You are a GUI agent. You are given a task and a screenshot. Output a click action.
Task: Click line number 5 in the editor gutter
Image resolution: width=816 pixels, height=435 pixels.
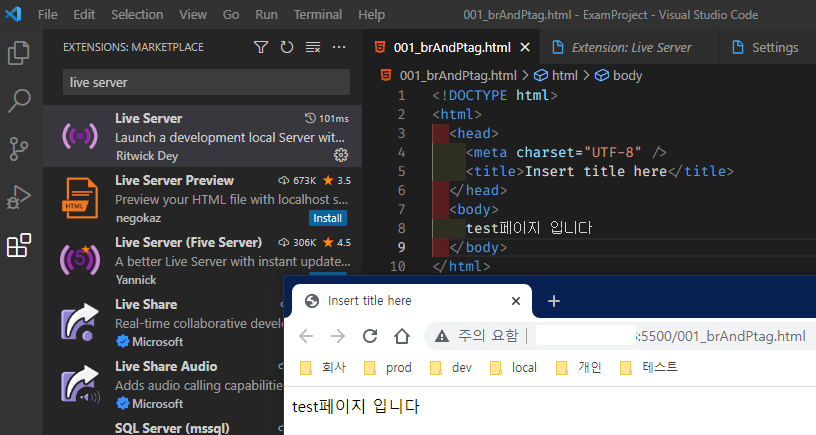401,171
